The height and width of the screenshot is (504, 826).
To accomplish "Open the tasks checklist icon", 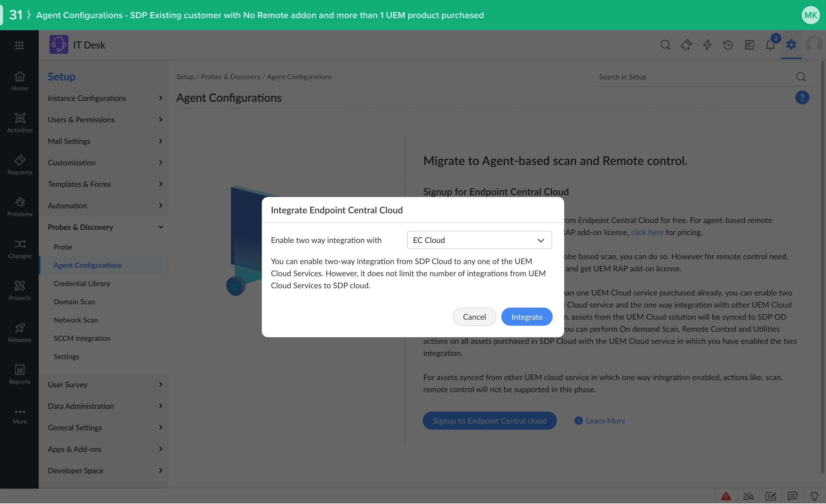I will [750, 45].
